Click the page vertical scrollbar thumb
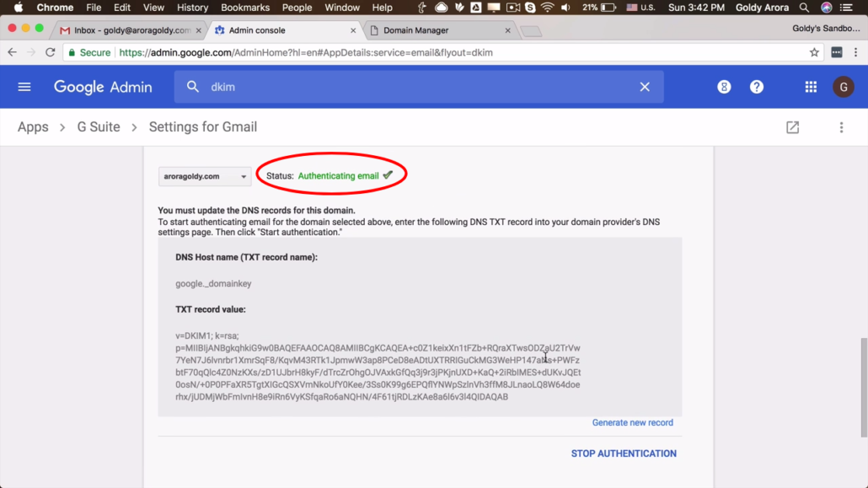The width and height of the screenshot is (868, 488). tap(864, 388)
